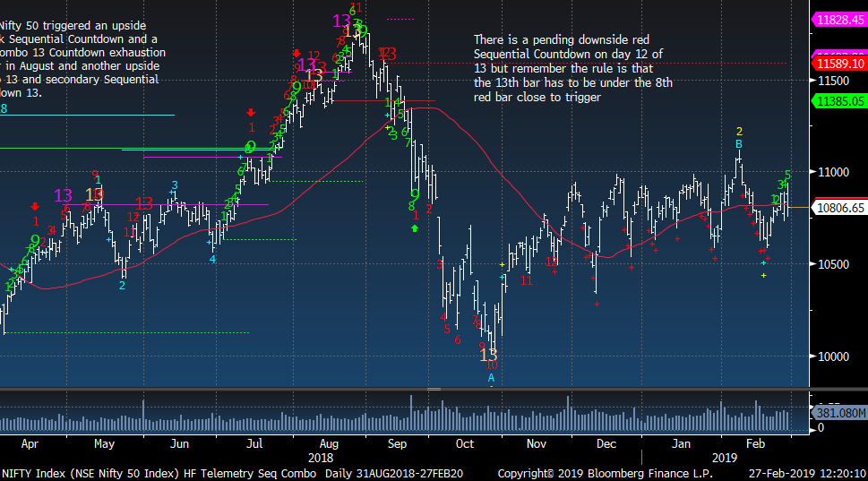Screen dimensions: 868x481
Task: Click the Nov label on the date axis
Action: pos(537,444)
